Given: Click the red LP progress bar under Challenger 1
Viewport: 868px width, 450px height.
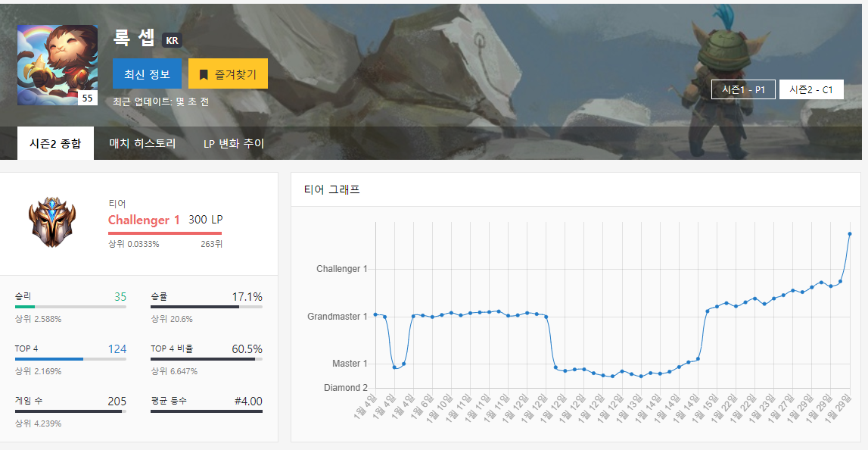Looking at the screenshot, I should pyautogui.click(x=165, y=233).
